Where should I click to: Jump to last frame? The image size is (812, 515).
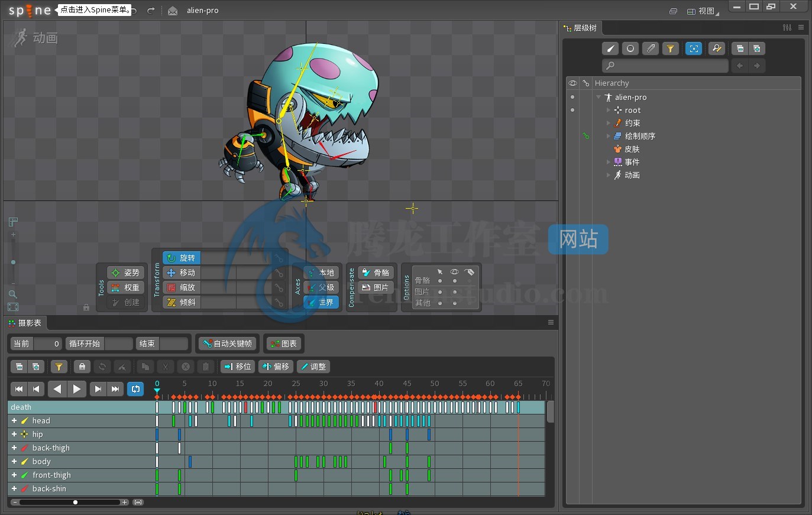[115, 388]
